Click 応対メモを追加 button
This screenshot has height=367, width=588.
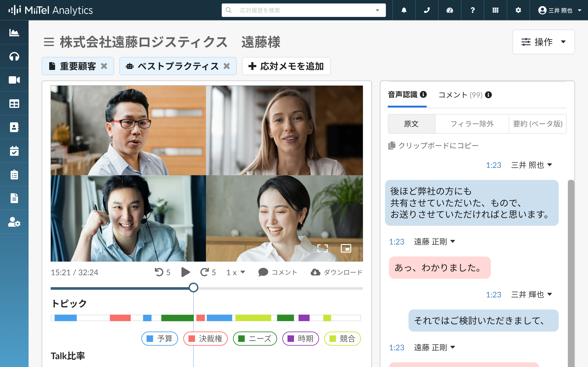click(286, 66)
